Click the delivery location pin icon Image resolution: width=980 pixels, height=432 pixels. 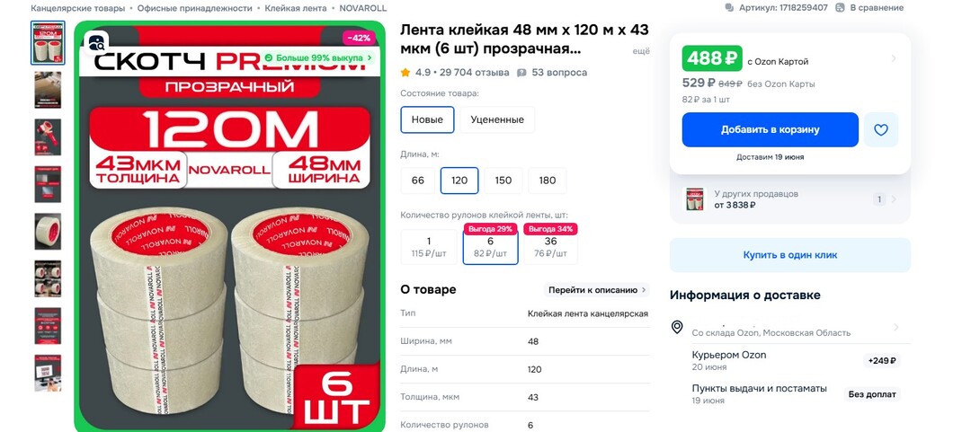click(x=676, y=327)
